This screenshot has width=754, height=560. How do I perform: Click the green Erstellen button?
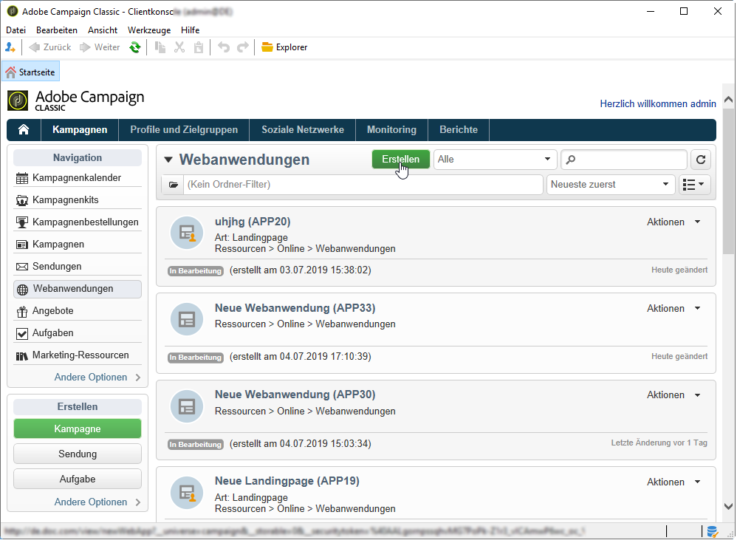click(400, 160)
